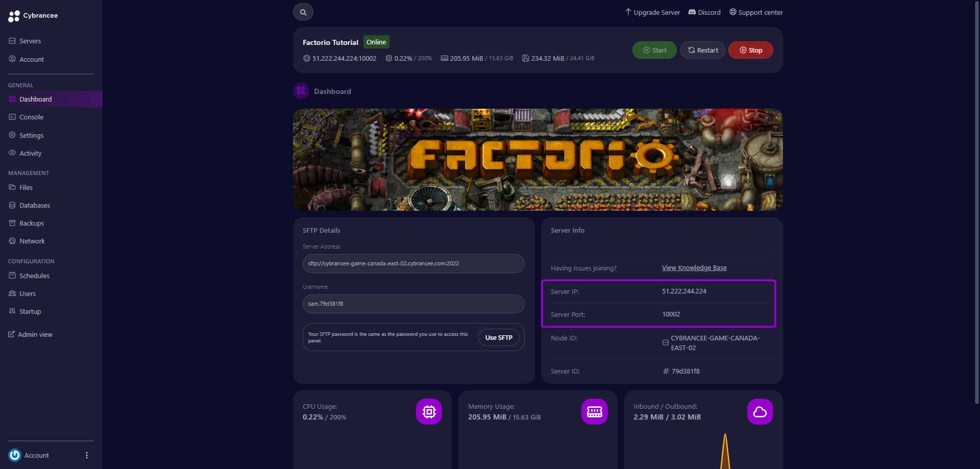Image resolution: width=980 pixels, height=469 pixels.
Task: Click the power icon beside Account
Action: click(15, 455)
